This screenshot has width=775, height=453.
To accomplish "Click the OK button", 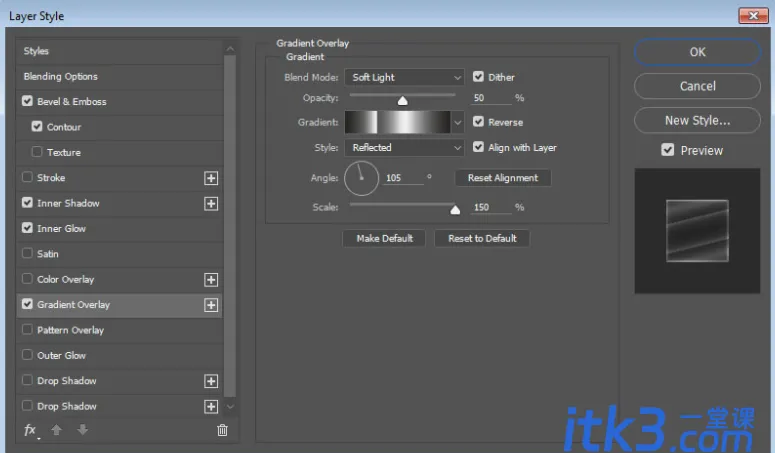I will [x=697, y=52].
